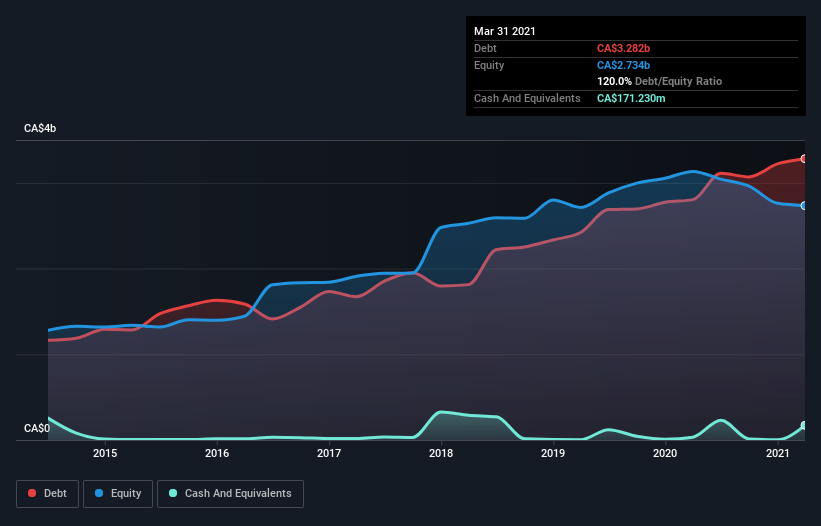This screenshot has height=526, width=821.
Task: Click the 2017 x-axis label
Action: (x=329, y=453)
